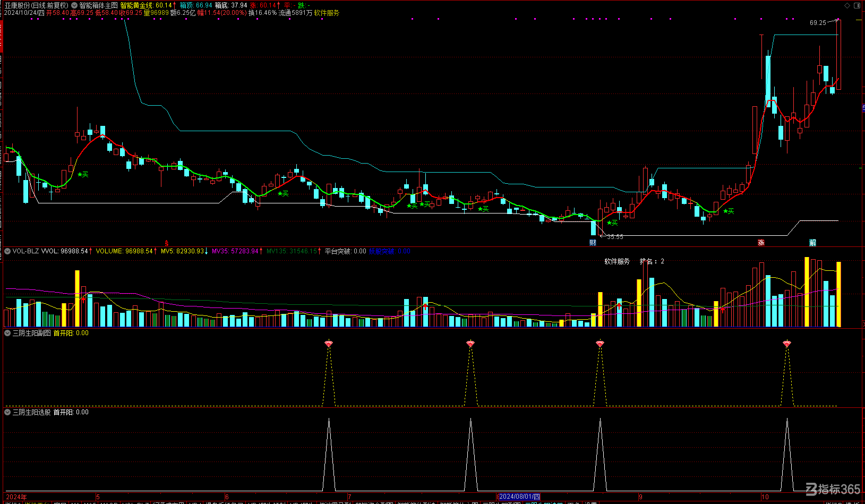865x504 pixels.
Task: Click the 三阴生阳副图 panel title
Action: pos(32,333)
